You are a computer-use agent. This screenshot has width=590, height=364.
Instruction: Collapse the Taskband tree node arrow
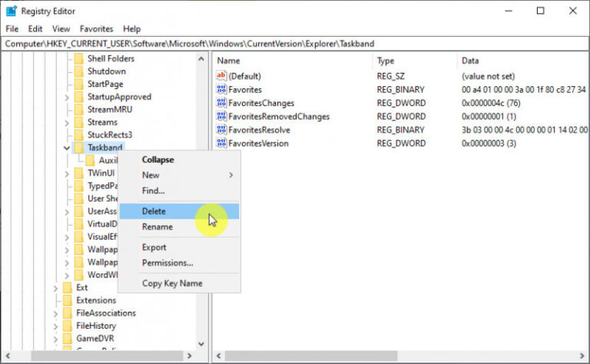[x=67, y=147]
